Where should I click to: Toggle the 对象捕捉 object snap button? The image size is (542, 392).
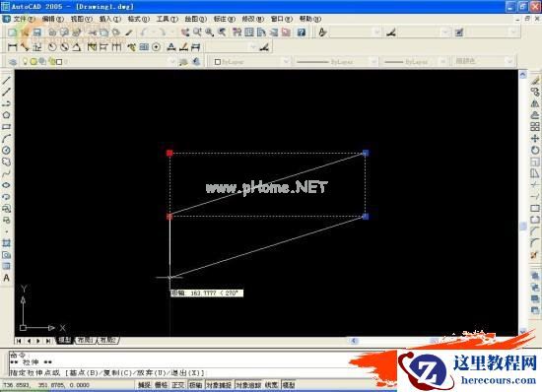click(x=219, y=385)
